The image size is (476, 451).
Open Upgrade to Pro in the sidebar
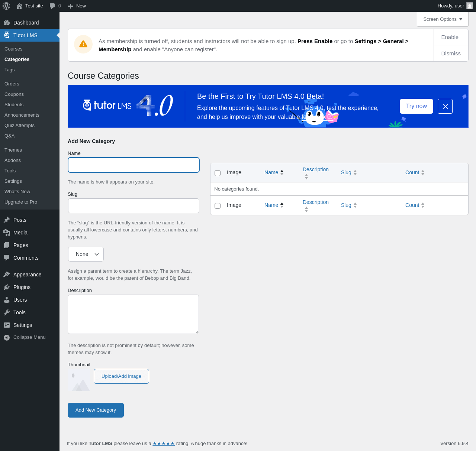point(21,202)
